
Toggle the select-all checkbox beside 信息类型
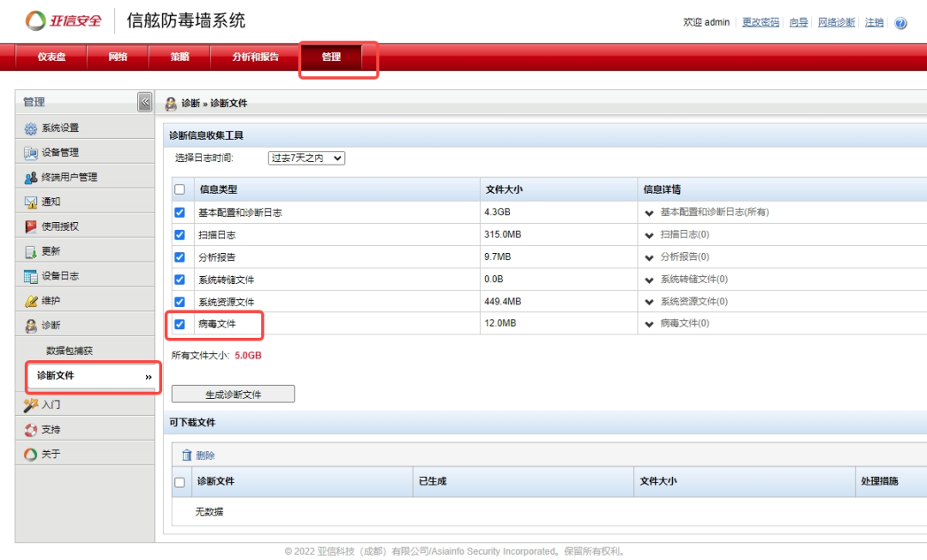tap(179, 190)
